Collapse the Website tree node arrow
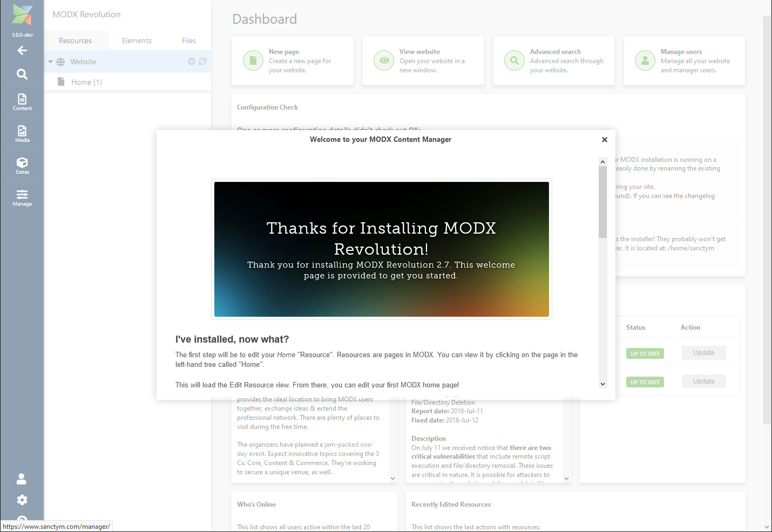The height and width of the screenshot is (532, 772). click(51, 62)
